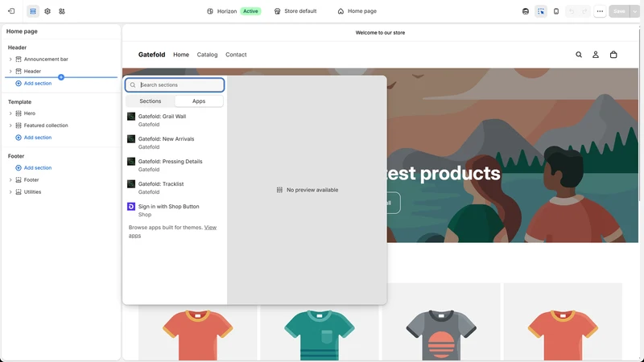The image size is (644, 362).
Task: Toggle the inspector selection mode icon
Action: pos(541,11)
